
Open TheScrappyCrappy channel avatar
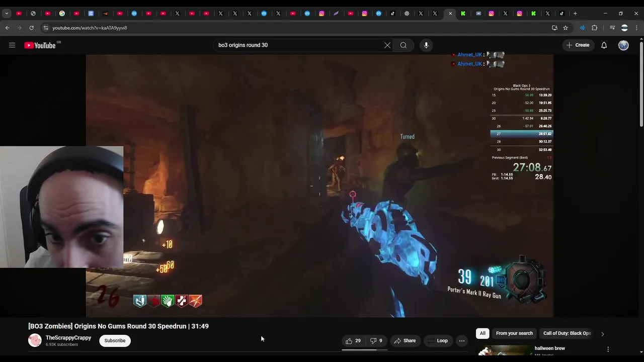35,340
